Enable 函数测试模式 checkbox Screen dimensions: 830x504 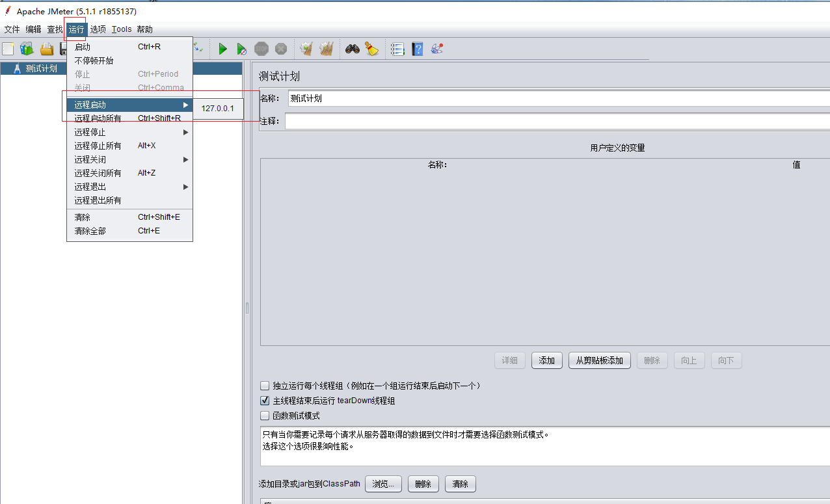coord(265,416)
